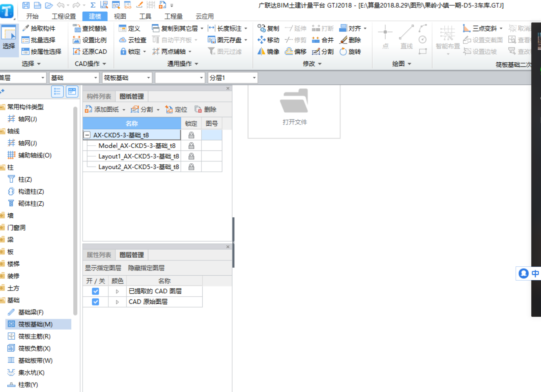Click the Σ summary calculation icon
The height and width of the screenshot is (392, 541).
[x=93, y=5]
